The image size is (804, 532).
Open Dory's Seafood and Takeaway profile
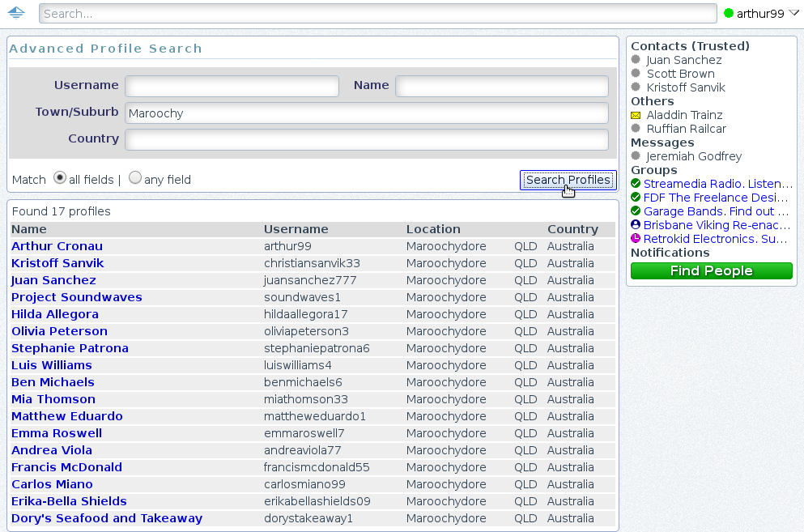(107, 518)
